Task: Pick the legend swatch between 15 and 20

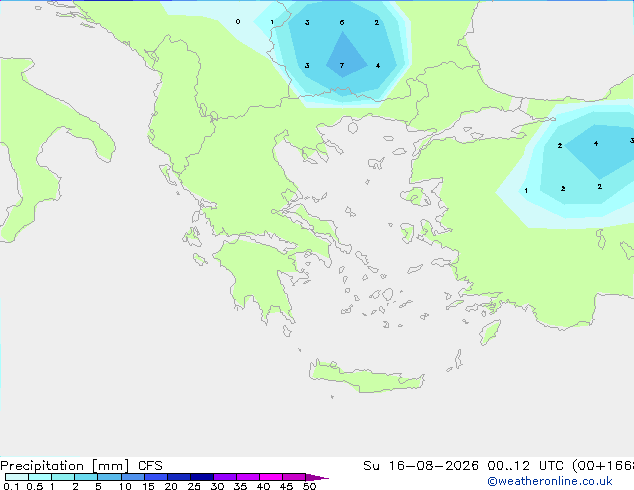Action: click(x=156, y=477)
